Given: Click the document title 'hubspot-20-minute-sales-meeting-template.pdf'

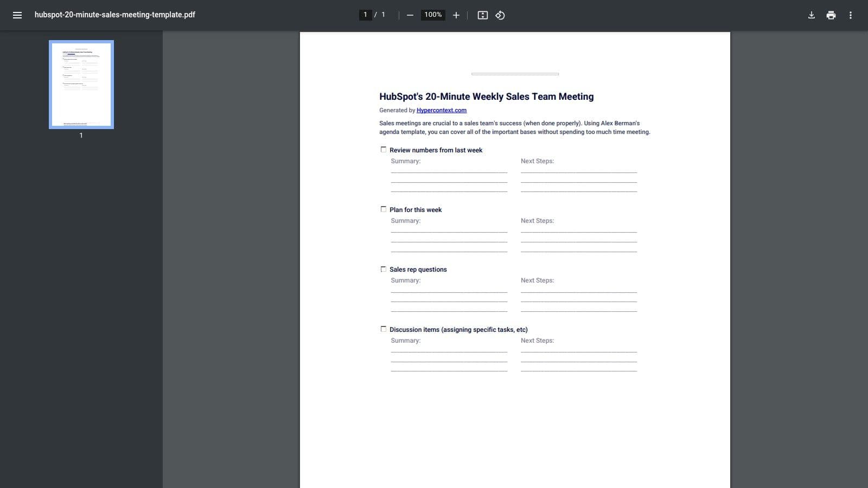Looking at the screenshot, I should [114, 15].
